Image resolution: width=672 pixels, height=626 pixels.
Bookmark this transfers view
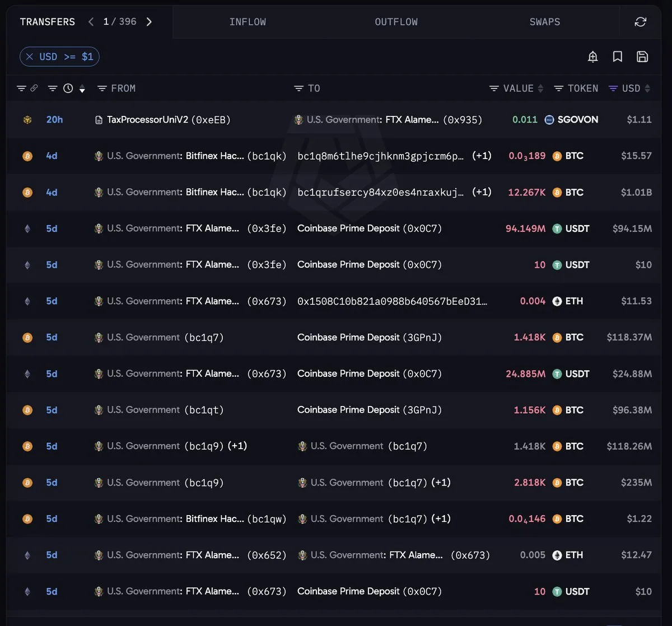(x=618, y=57)
